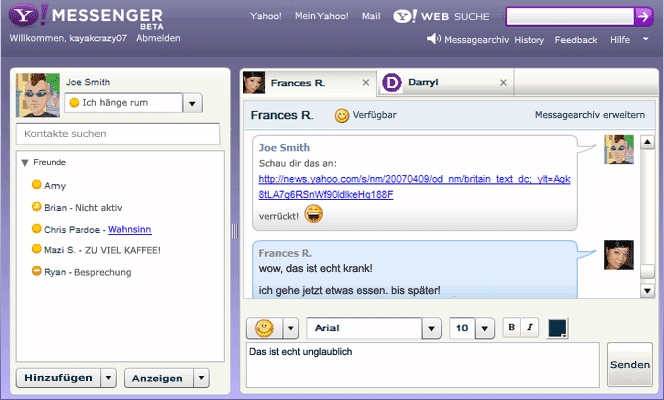This screenshot has width=664, height=400.
Task: Click the Ich hänge rum status text field
Action: pyautogui.click(x=124, y=103)
